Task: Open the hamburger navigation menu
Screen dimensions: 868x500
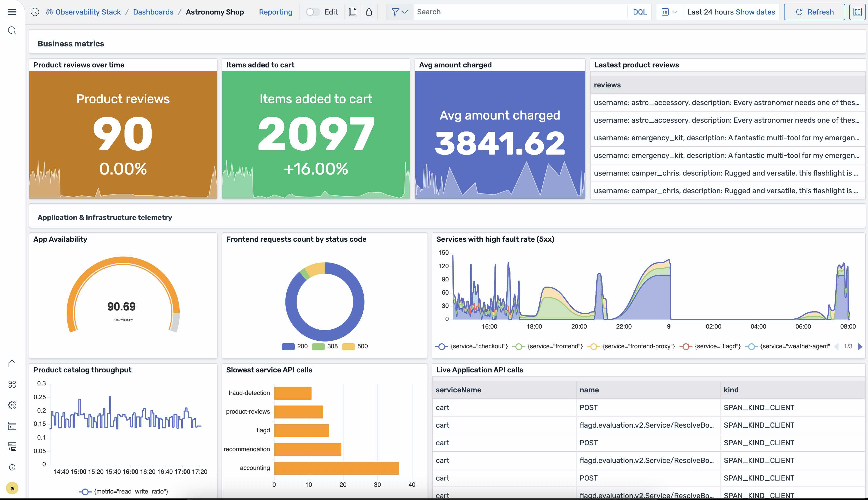Action: click(x=12, y=12)
